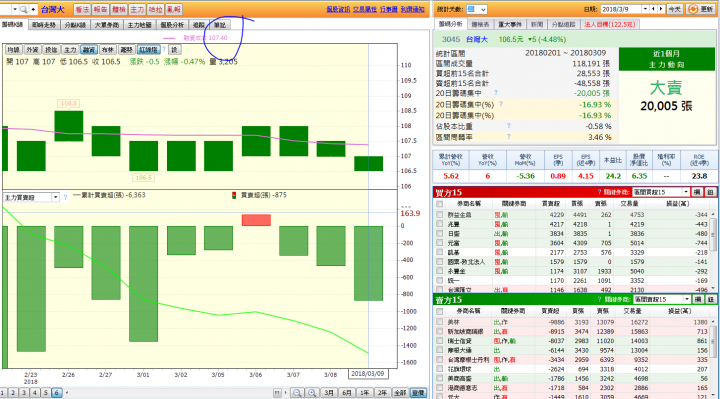Toggle the 布林 band overlay
The width and height of the screenshot is (720, 399).
coord(107,50)
